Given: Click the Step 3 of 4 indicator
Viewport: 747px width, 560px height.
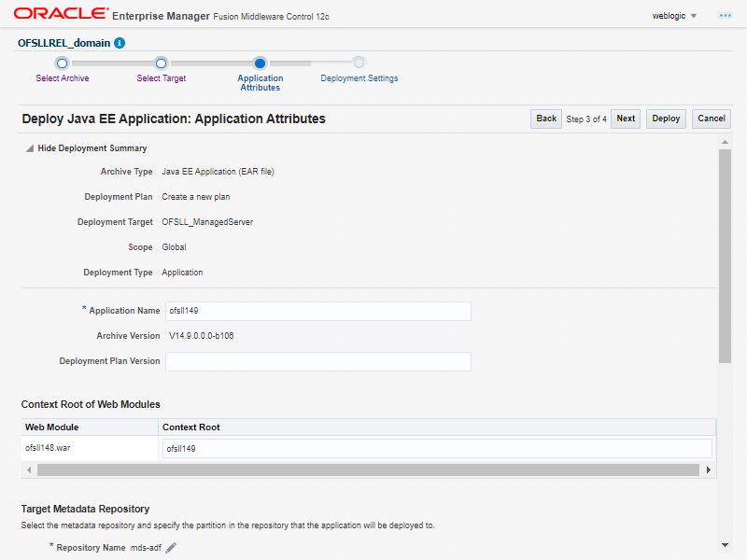Looking at the screenshot, I should [x=586, y=119].
